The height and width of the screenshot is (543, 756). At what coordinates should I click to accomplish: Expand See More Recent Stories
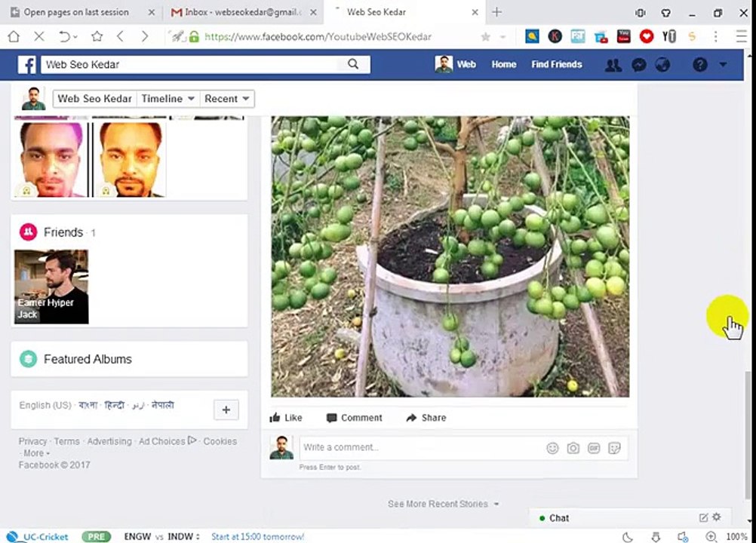coord(444,504)
